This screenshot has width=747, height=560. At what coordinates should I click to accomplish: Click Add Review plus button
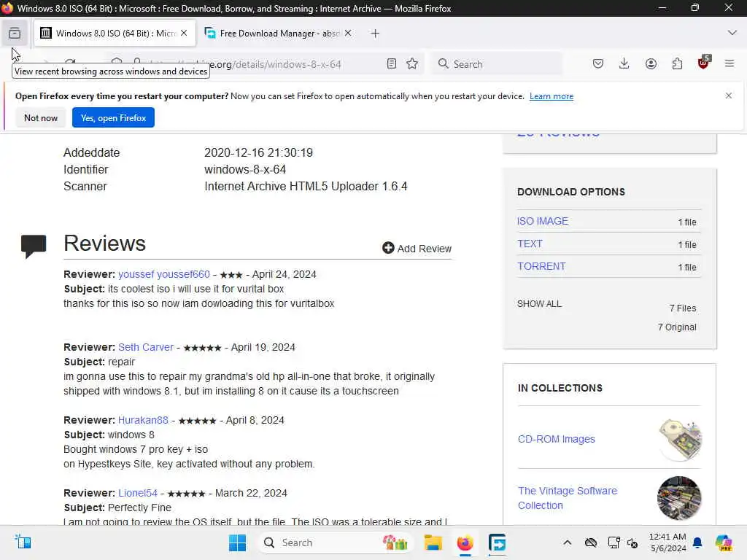(417, 248)
